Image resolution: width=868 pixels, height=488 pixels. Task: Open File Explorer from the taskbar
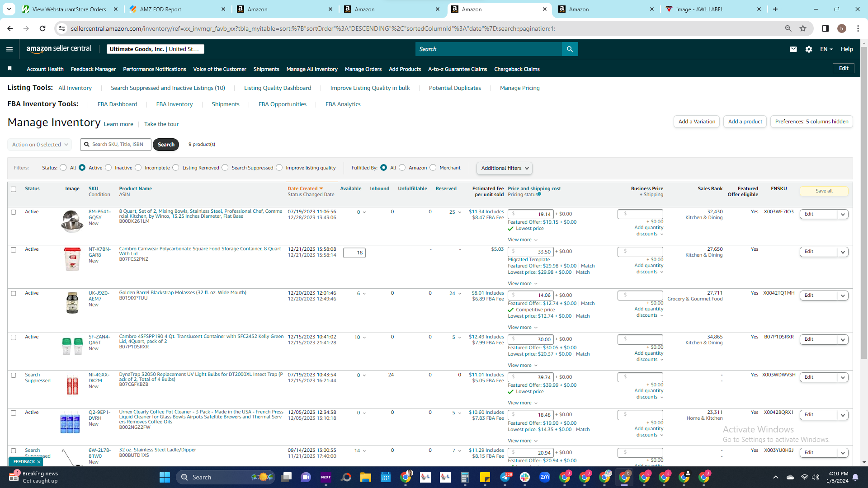click(365, 477)
